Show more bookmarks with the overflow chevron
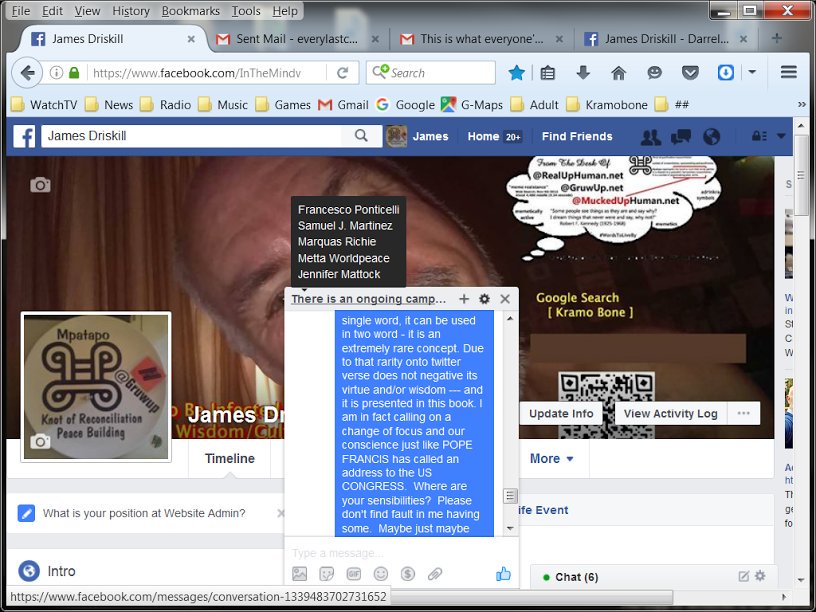Screen dimensions: 816x612 pyautogui.click(x=802, y=105)
